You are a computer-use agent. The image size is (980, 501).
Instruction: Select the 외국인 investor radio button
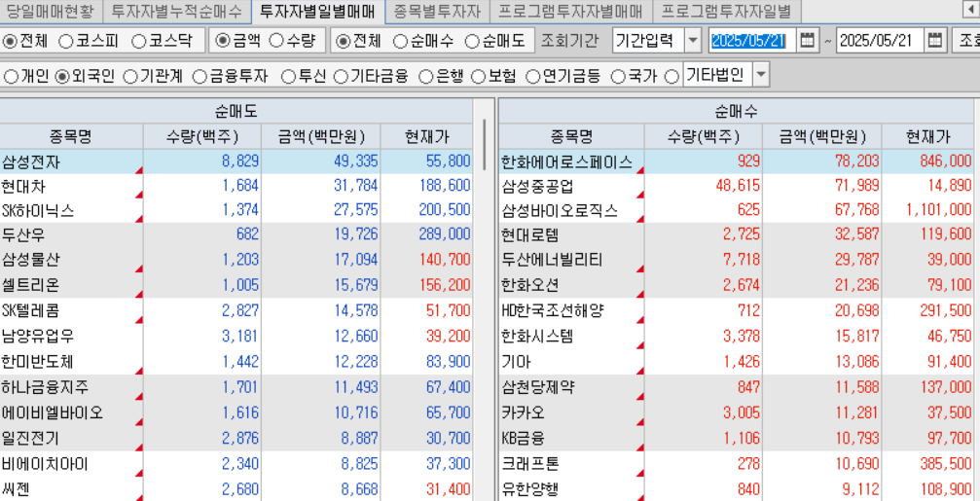[62, 76]
